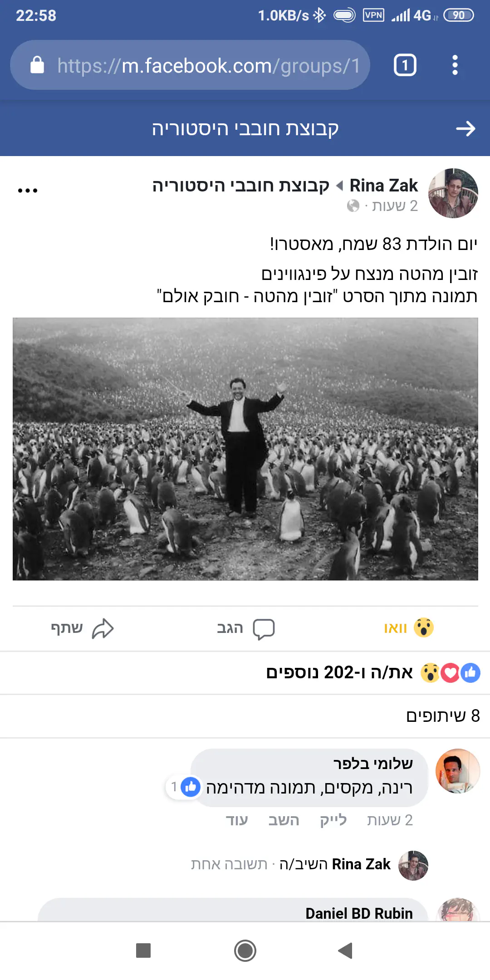Tap the Android home navigation button
The image size is (490, 980).
(245, 951)
